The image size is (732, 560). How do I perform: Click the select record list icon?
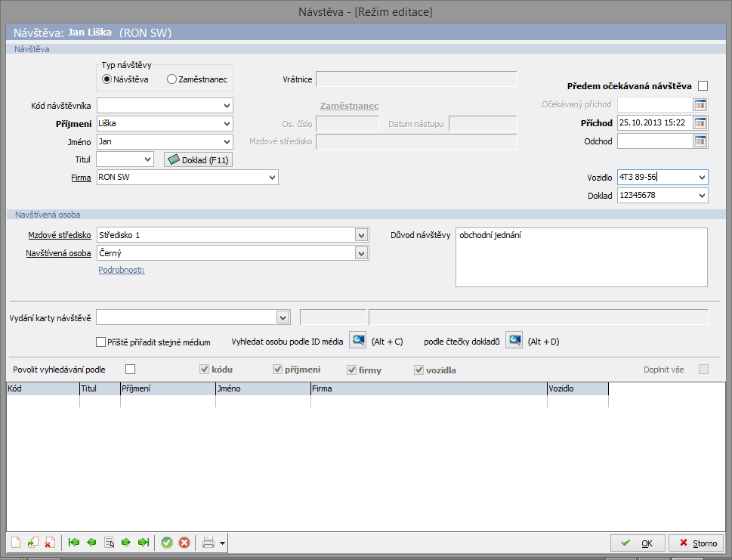point(110,543)
